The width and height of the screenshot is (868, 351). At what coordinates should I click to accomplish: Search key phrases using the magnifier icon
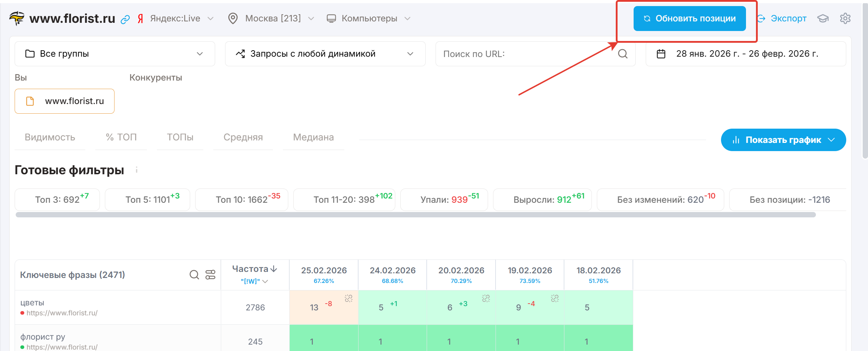pyautogui.click(x=194, y=275)
